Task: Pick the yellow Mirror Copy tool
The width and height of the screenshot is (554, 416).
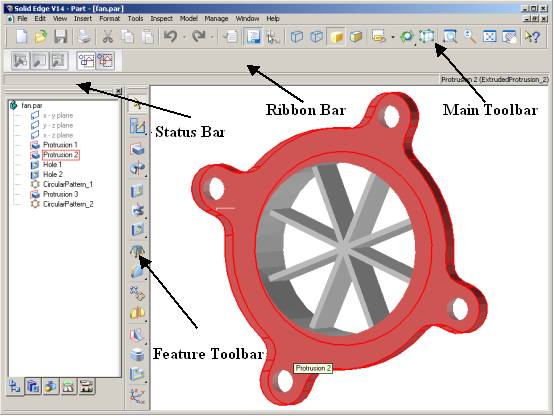Action: (x=137, y=313)
